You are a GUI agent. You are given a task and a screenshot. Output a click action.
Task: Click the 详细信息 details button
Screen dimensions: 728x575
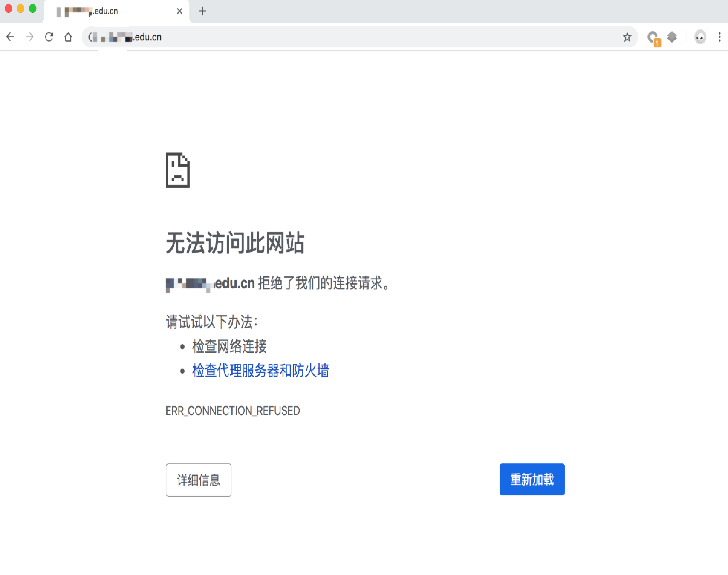point(198,480)
